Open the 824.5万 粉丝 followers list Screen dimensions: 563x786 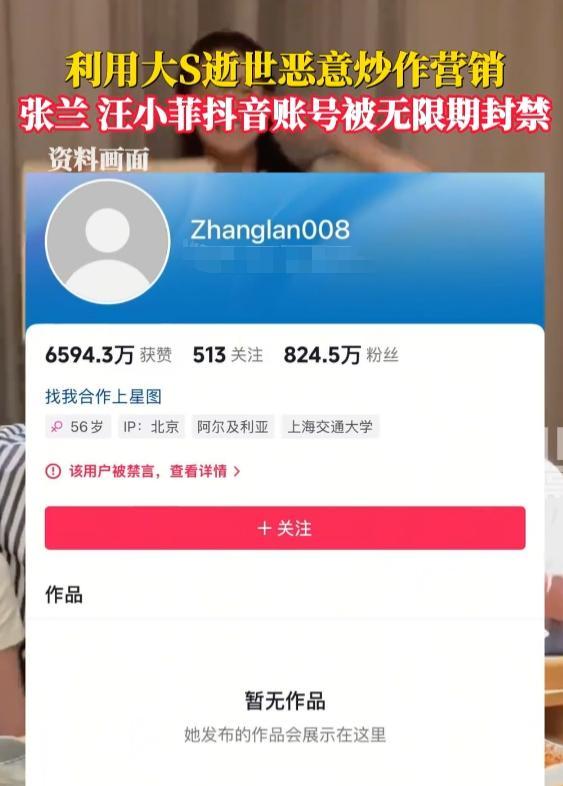tap(341, 355)
